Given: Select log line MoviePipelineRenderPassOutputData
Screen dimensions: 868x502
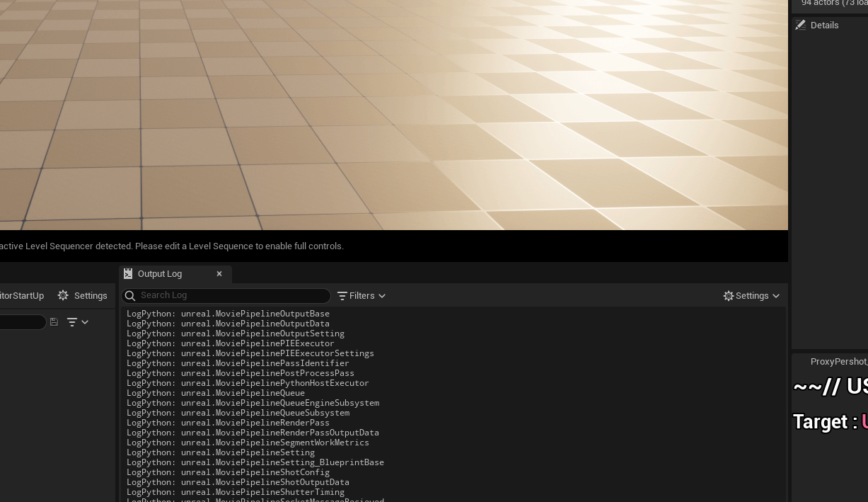Looking at the screenshot, I should click(x=253, y=433).
